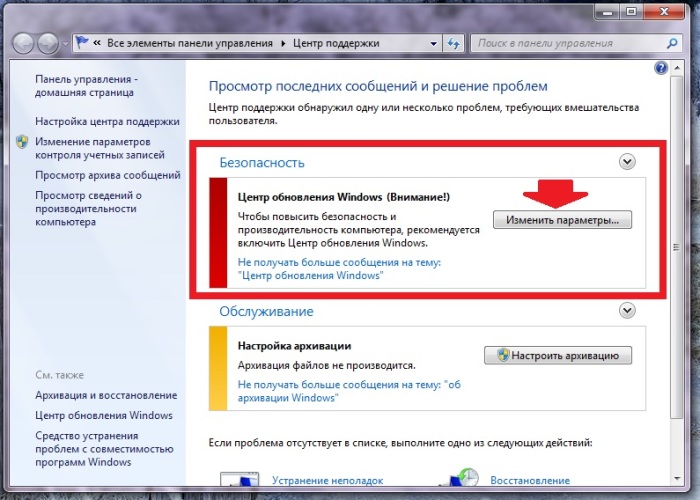The image size is (700, 500).
Task: Click the Back navigation arrow button
Action: click(x=23, y=44)
